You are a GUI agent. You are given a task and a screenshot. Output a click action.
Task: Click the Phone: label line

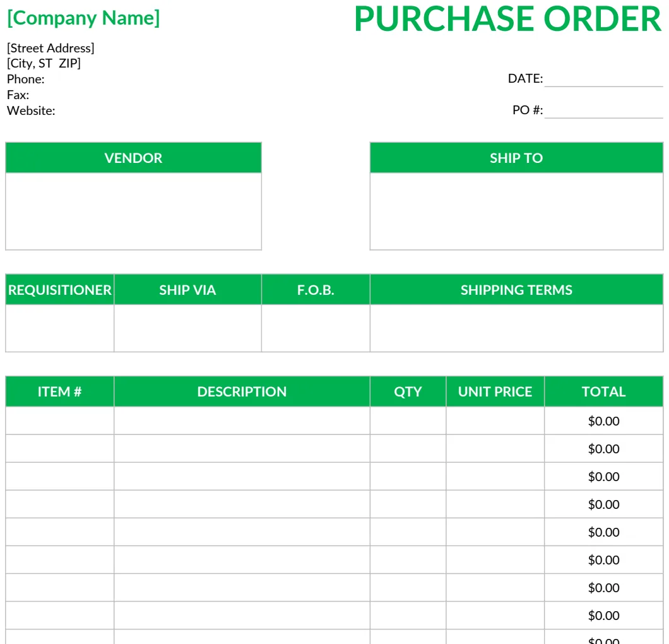point(26,79)
